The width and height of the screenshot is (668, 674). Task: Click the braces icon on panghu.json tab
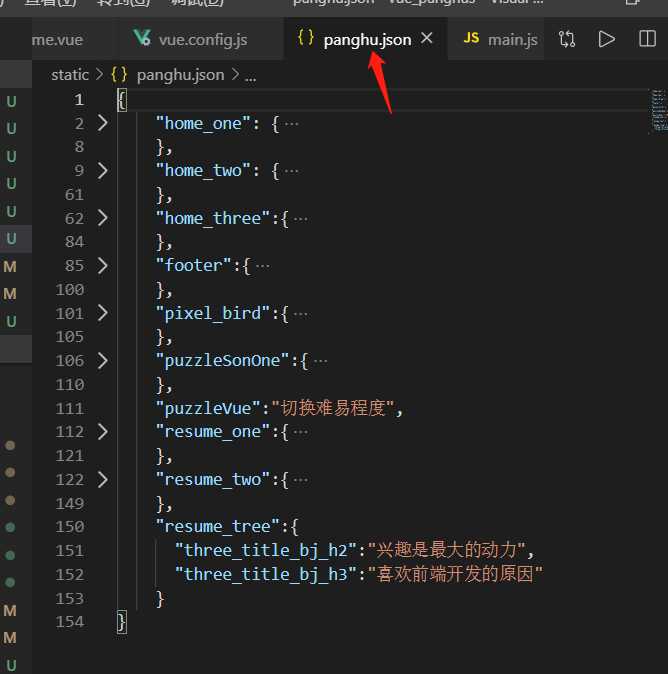coord(306,37)
